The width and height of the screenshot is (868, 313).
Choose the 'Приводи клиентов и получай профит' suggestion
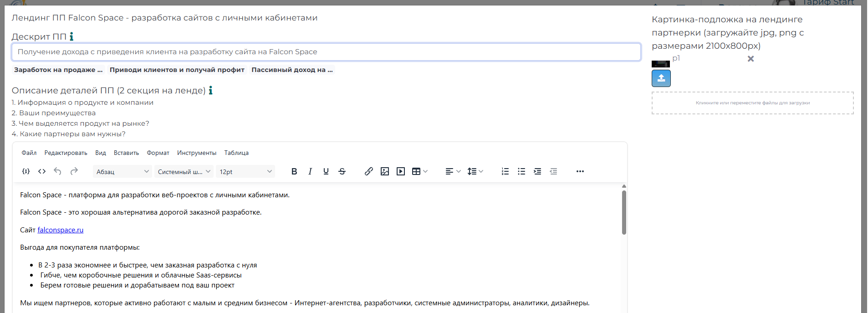[177, 70]
